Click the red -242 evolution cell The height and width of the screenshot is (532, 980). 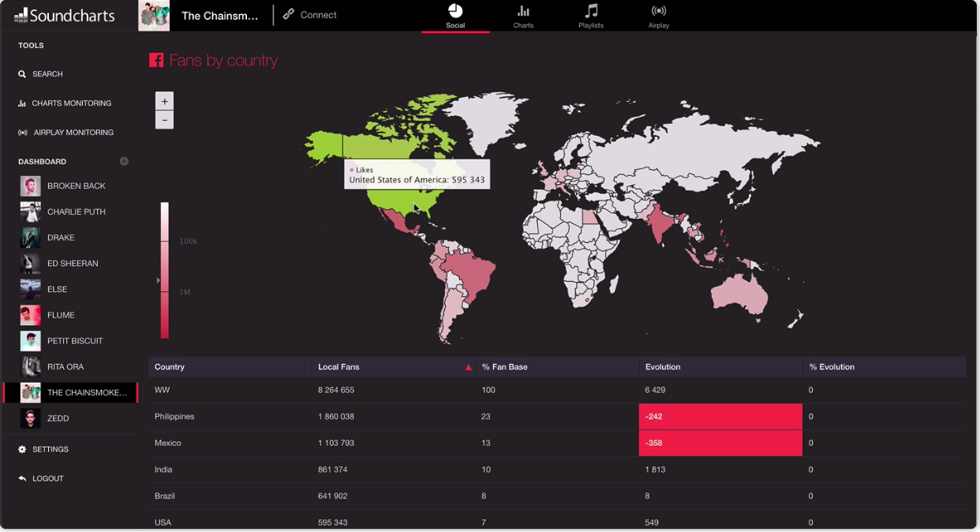(720, 417)
